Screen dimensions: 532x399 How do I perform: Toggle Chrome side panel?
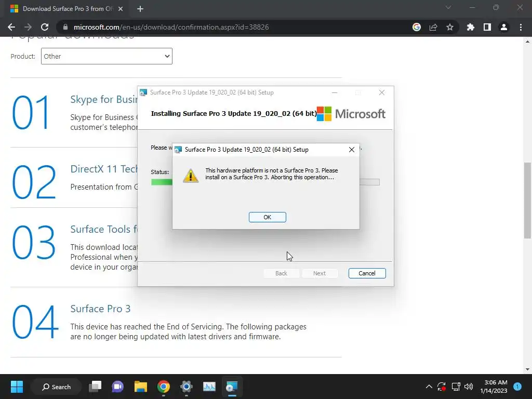(x=487, y=27)
